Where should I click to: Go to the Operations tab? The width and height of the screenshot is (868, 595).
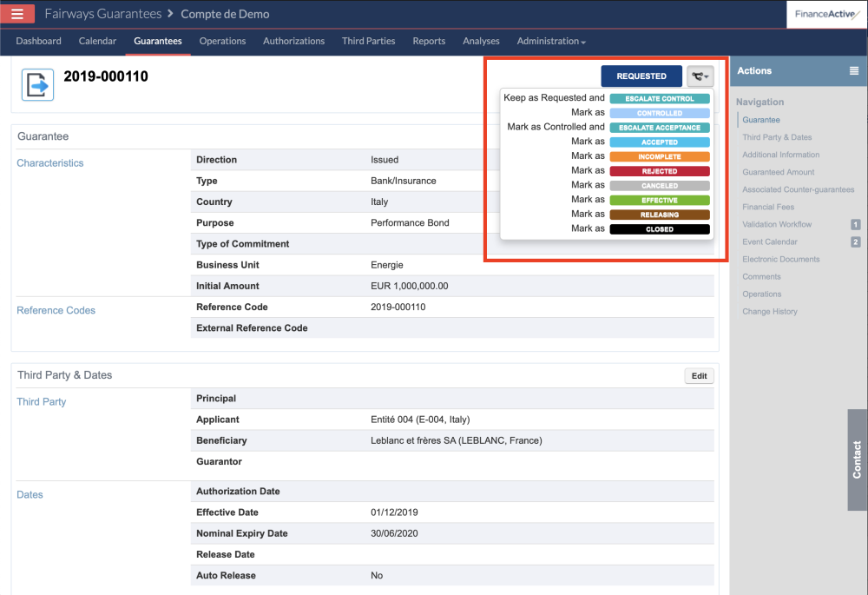(222, 41)
